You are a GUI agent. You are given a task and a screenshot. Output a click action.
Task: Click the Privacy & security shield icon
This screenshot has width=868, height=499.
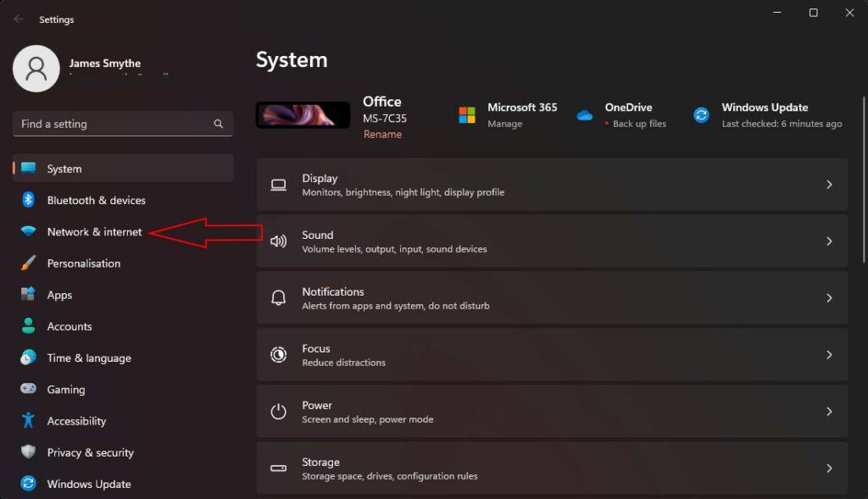pyautogui.click(x=28, y=452)
